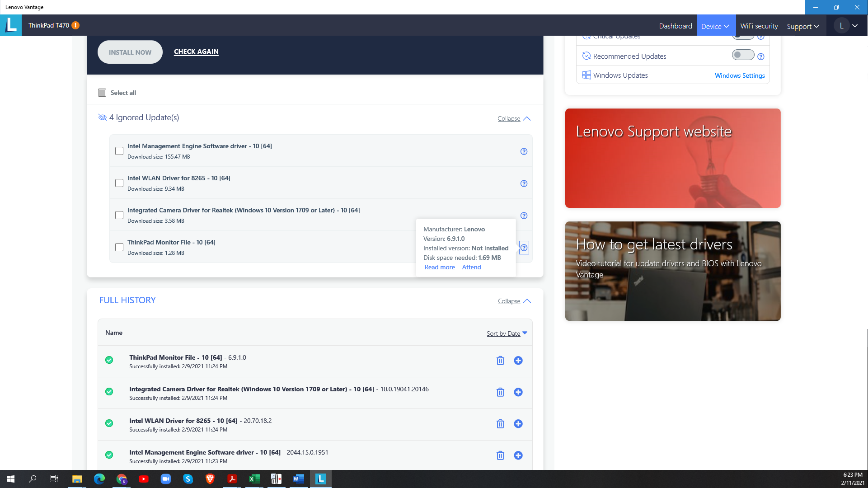
Task: Open Word from the taskbar
Action: coord(299,479)
